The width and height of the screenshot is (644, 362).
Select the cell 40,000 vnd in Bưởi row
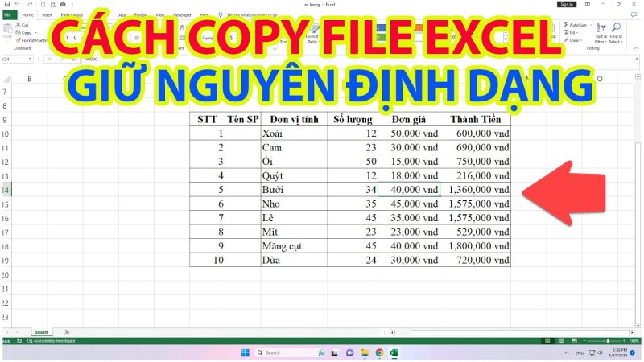point(409,190)
